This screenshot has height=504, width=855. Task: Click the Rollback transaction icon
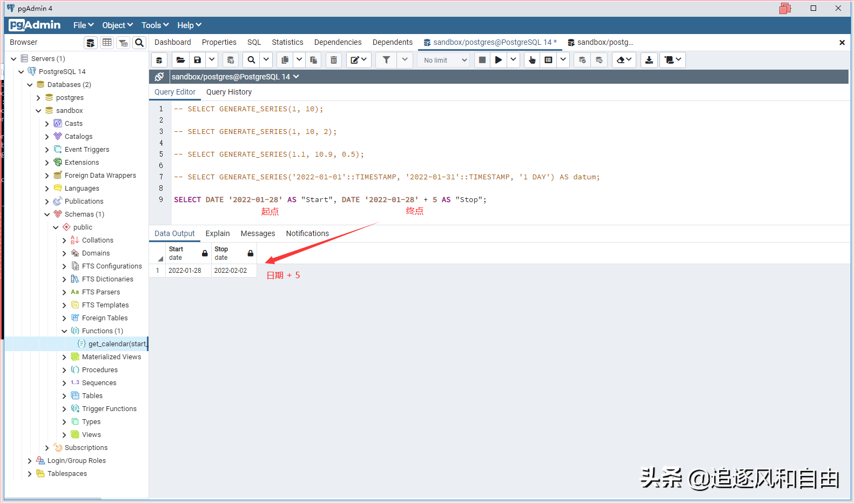pyautogui.click(x=599, y=60)
